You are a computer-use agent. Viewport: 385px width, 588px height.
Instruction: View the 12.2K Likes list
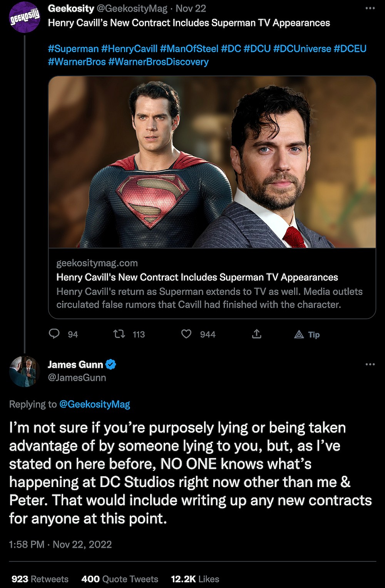pos(195,579)
